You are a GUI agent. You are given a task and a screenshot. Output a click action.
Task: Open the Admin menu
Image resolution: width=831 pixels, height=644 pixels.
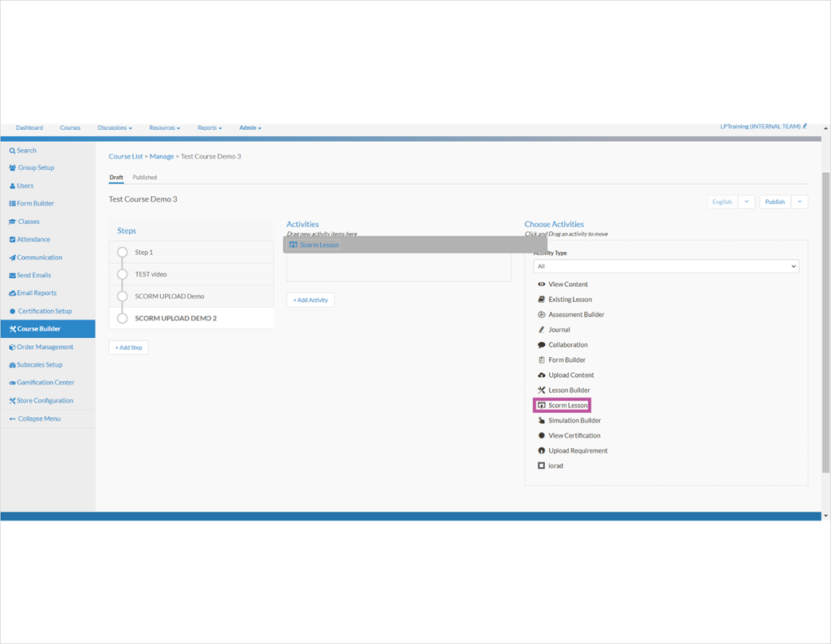[x=249, y=128]
